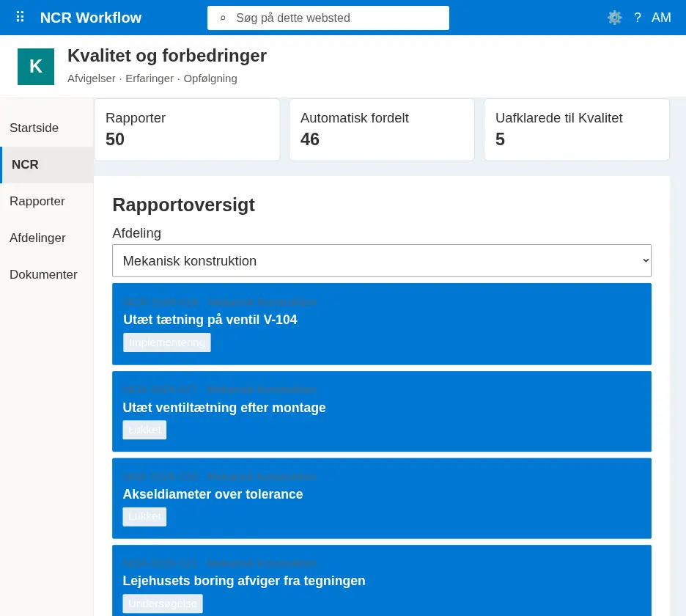Open Afdelinger in the side navigation
The height and width of the screenshot is (616, 686).
(x=47, y=238)
